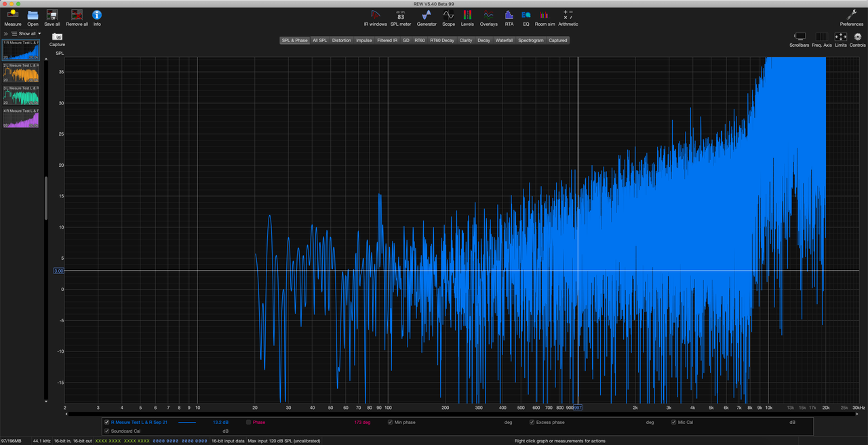Click the list view icon beside Show all

click(x=14, y=33)
